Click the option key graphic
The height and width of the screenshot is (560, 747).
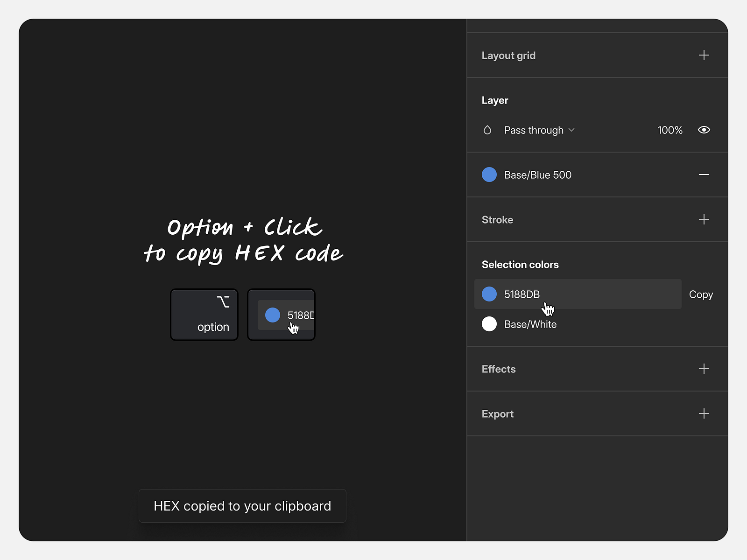click(204, 314)
